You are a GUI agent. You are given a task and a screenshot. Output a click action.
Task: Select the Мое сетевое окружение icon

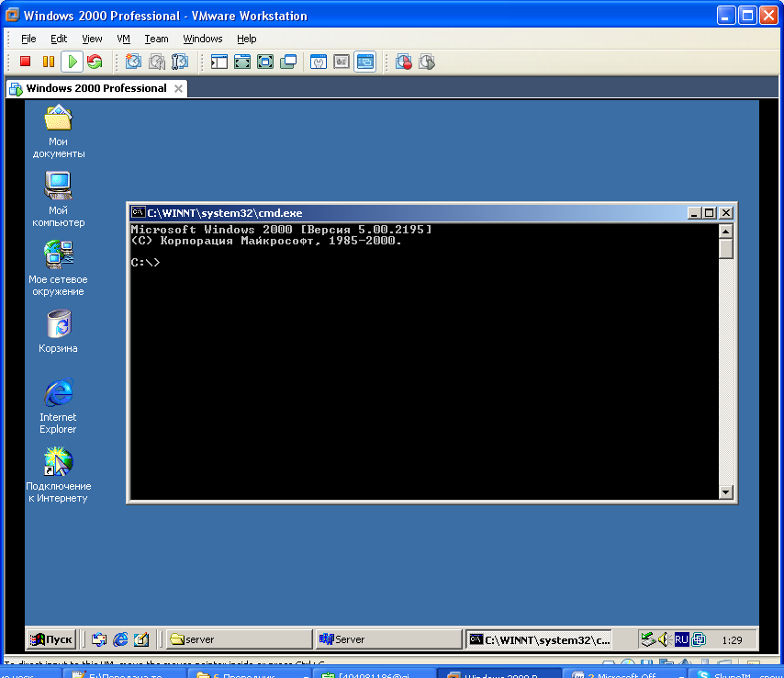point(59,268)
